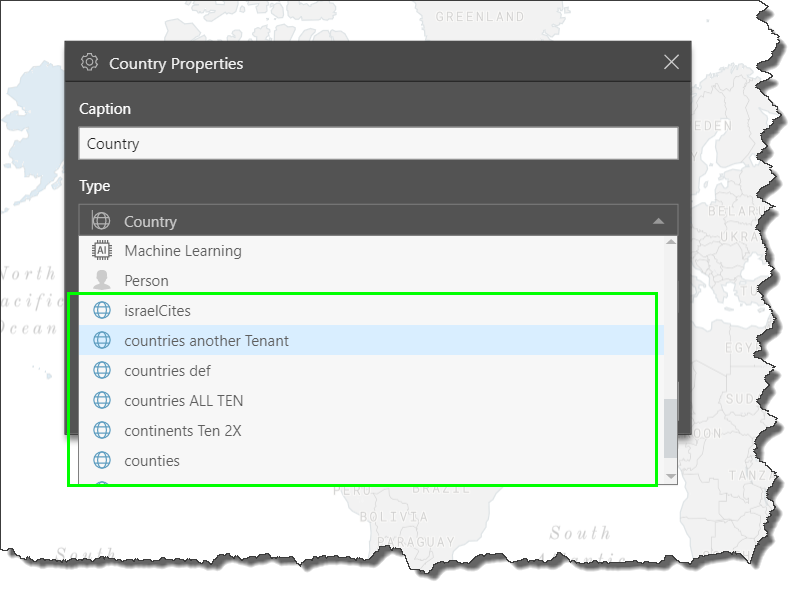Pick israelCites text from the dropdown list
The height and width of the screenshot is (592, 802).
click(157, 311)
